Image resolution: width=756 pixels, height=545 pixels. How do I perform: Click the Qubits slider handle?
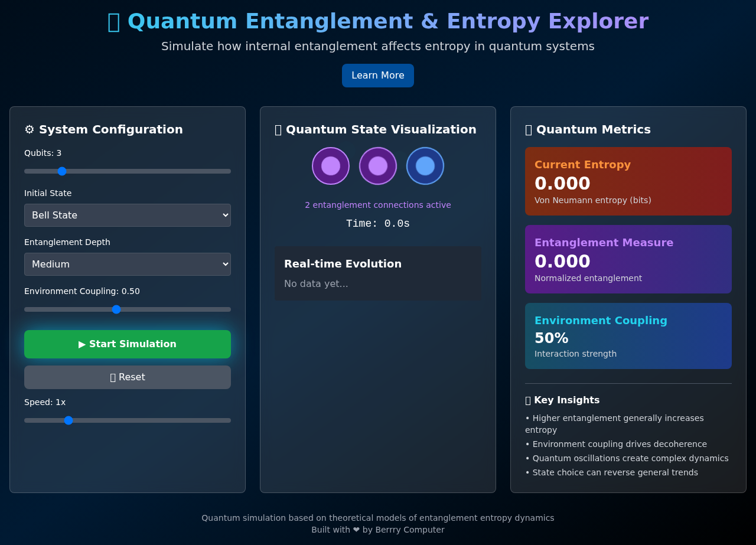coord(61,171)
